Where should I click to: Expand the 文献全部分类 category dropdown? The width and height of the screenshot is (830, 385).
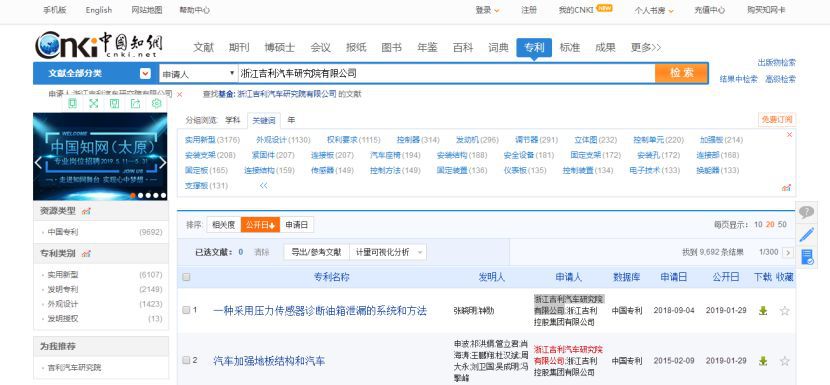click(x=145, y=74)
